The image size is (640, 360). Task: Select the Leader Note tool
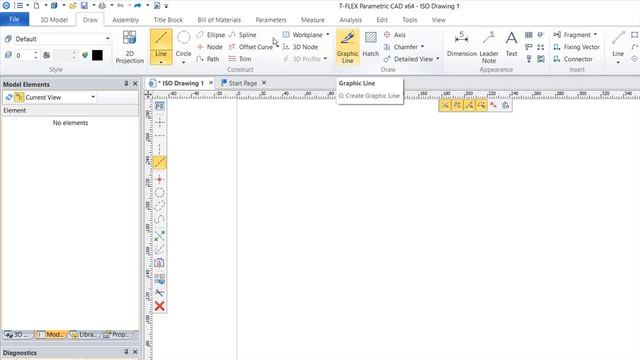coord(489,47)
